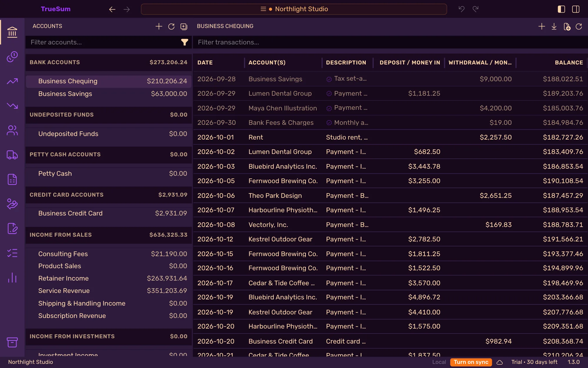The width and height of the screenshot is (588, 368).
Task: Open the bar chart reports sidebar icon
Action: (12, 278)
